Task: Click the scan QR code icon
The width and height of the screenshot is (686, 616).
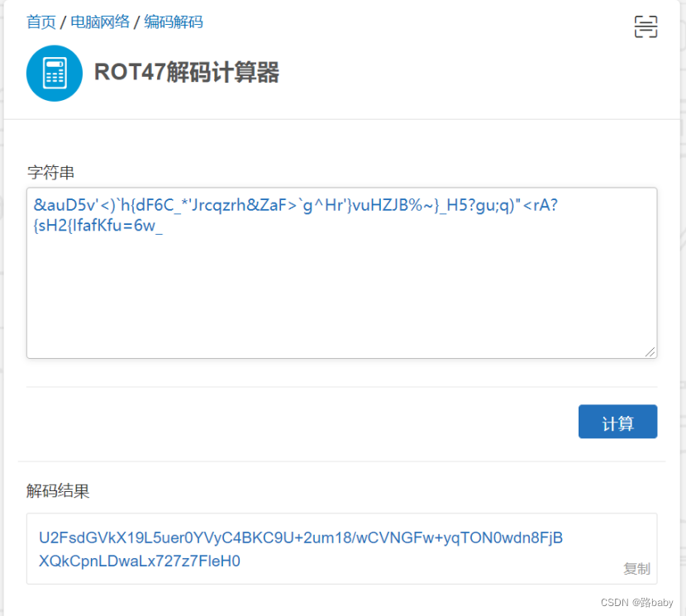Action: [x=646, y=26]
